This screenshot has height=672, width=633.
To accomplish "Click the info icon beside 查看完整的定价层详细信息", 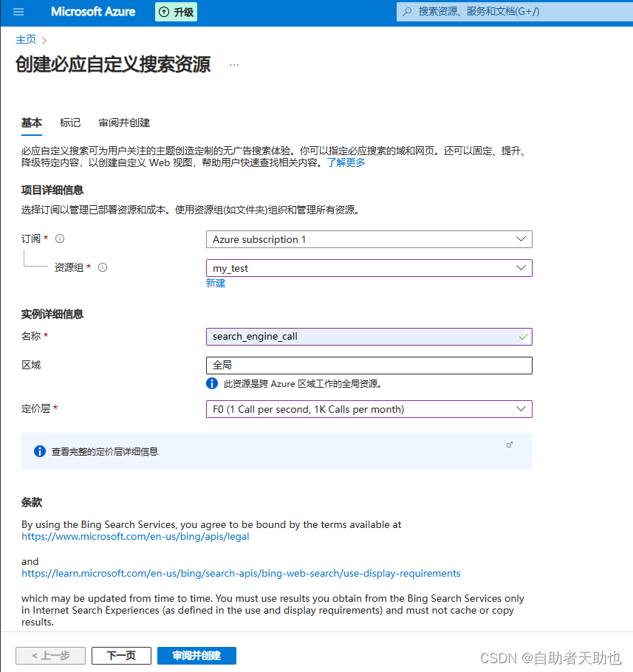I will pos(39,451).
